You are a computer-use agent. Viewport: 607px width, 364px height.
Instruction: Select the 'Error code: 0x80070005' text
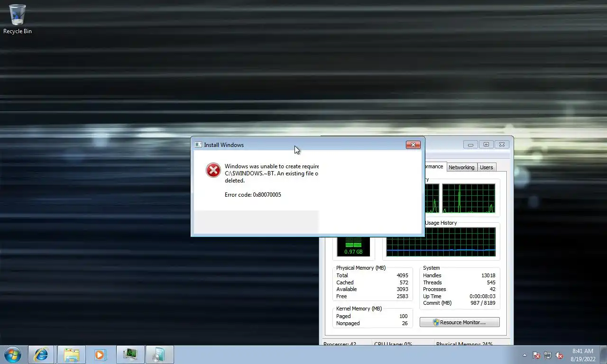[x=253, y=195]
